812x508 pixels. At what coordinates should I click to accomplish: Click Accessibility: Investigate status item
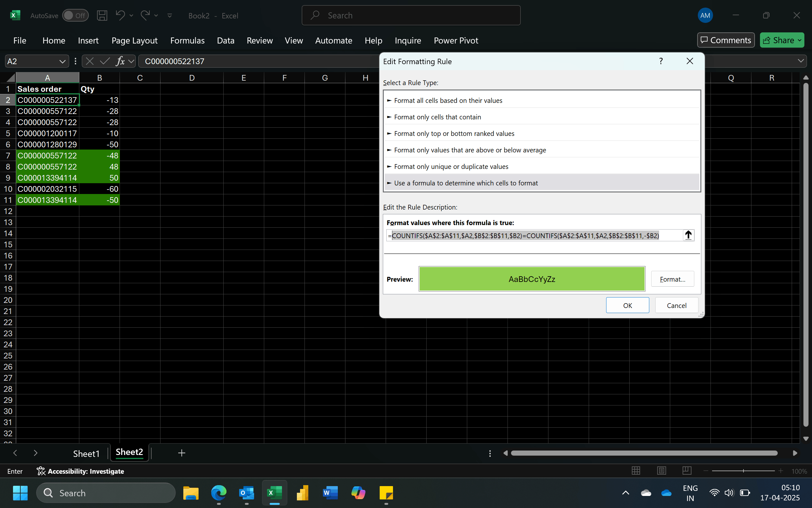(81, 471)
